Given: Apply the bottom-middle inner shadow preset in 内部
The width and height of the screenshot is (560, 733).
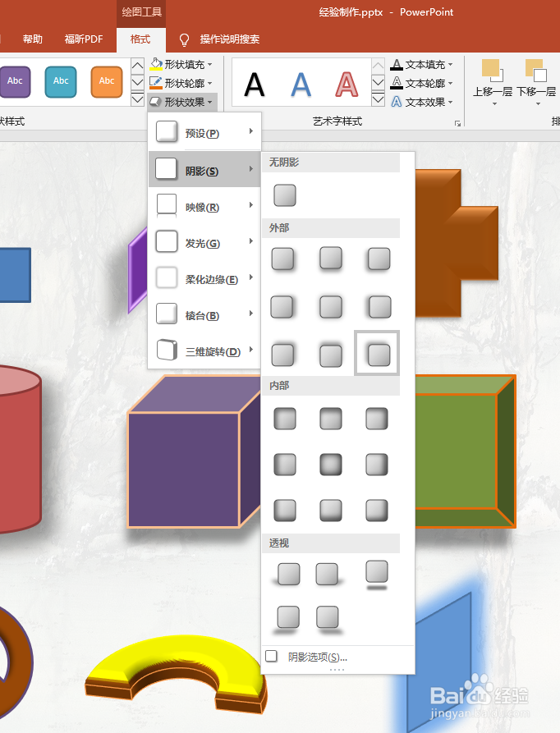Looking at the screenshot, I should click(330, 510).
